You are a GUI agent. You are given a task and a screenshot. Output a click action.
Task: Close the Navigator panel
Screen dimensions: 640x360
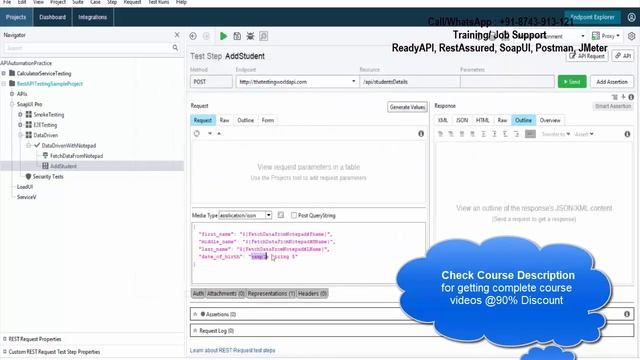pos(177,35)
